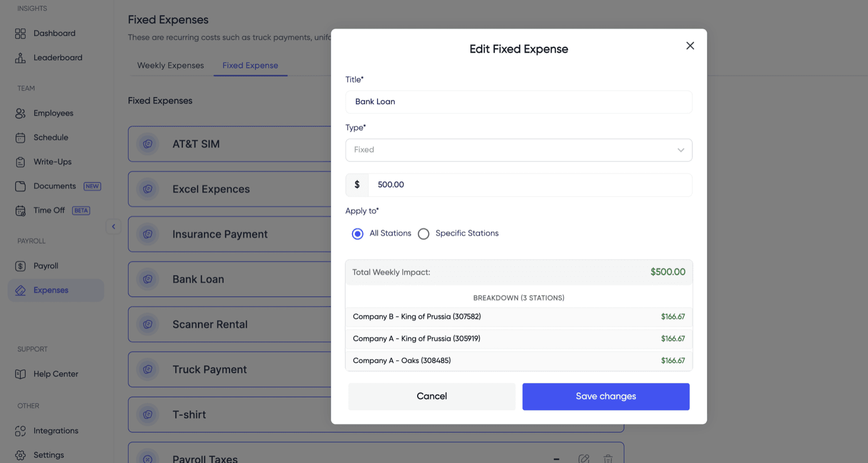Close the Edit Fixed Expense dialog

tap(690, 46)
